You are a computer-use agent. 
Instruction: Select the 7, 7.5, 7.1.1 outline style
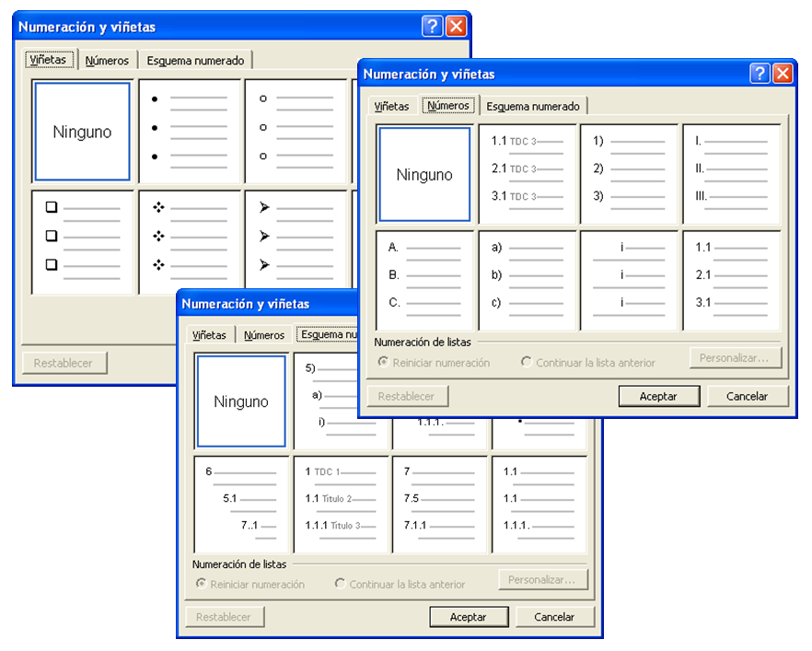click(x=440, y=503)
